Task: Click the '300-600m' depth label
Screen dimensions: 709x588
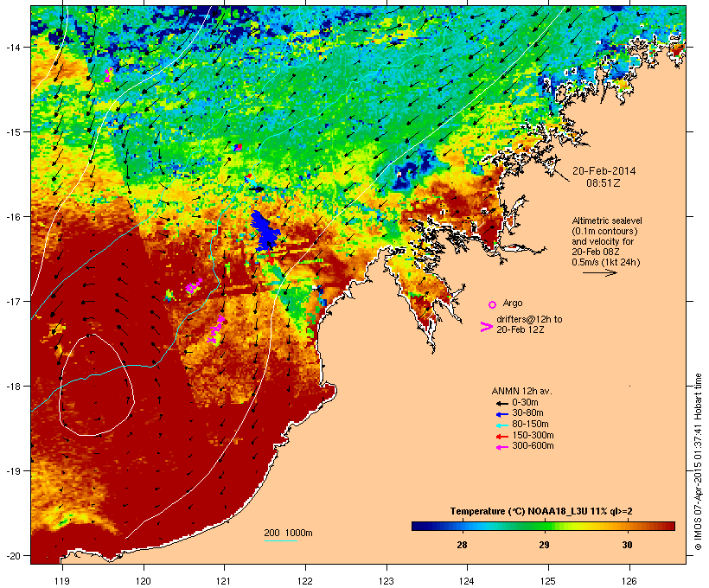Action: [x=533, y=446]
